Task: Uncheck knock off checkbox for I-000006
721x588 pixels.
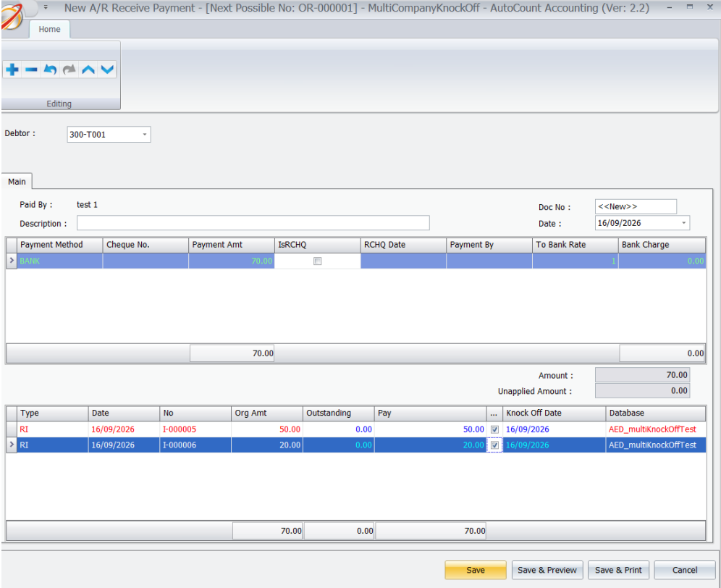Action: click(x=494, y=445)
